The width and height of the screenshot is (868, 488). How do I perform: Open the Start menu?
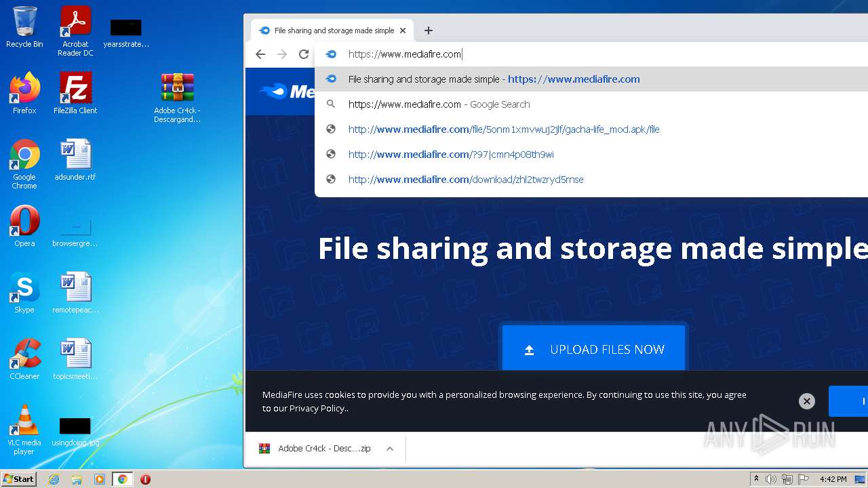click(19, 479)
